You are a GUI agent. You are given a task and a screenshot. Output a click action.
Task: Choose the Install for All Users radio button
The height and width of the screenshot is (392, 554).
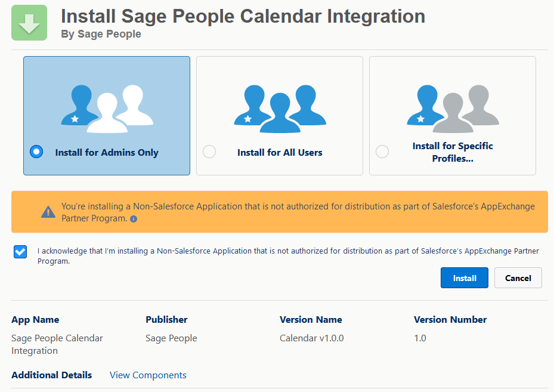coord(209,152)
